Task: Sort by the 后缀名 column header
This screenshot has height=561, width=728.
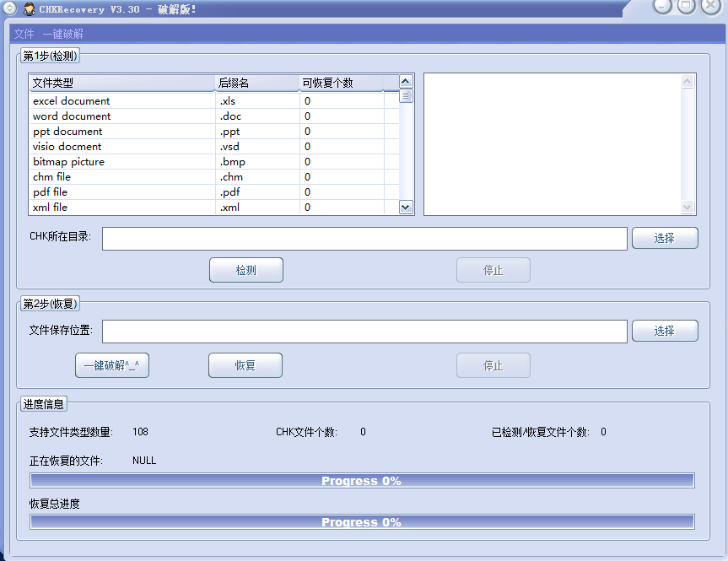Action: click(256, 83)
